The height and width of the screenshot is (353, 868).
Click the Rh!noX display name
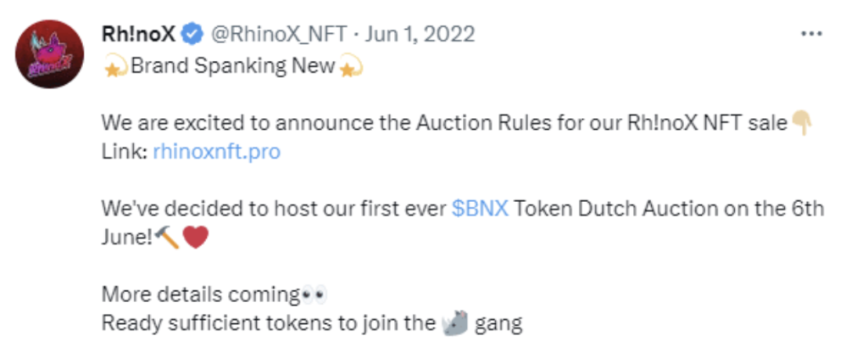point(139,35)
